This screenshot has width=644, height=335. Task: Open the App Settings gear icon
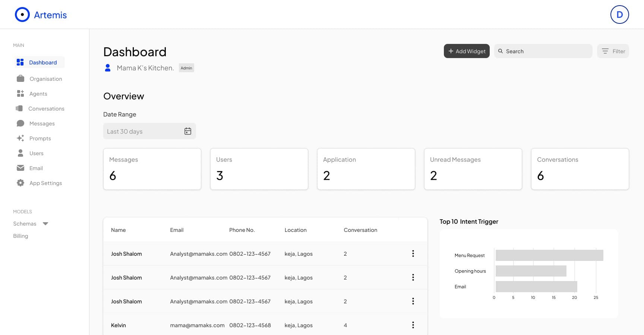[20, 183]
